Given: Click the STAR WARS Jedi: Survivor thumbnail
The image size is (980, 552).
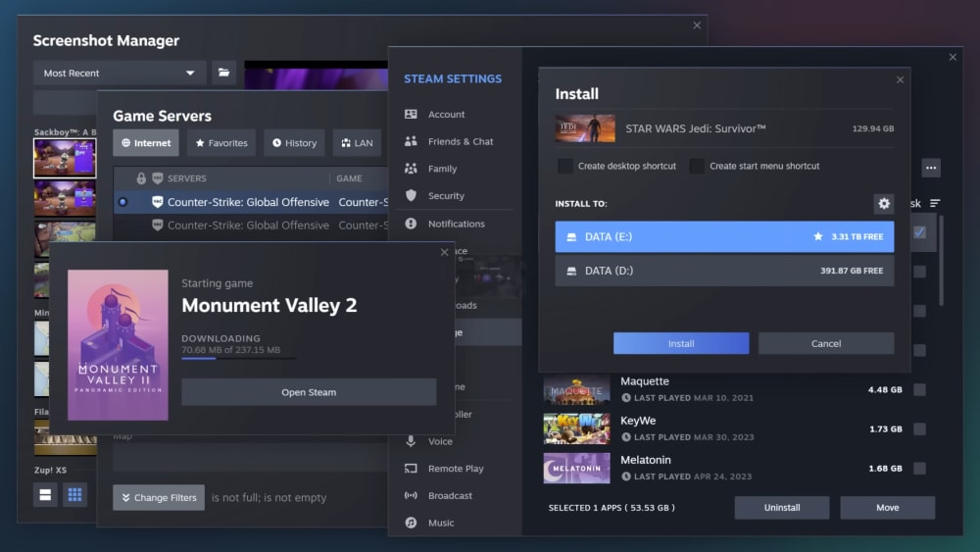Looking at the screenshot, I should (x=585, y=128).
